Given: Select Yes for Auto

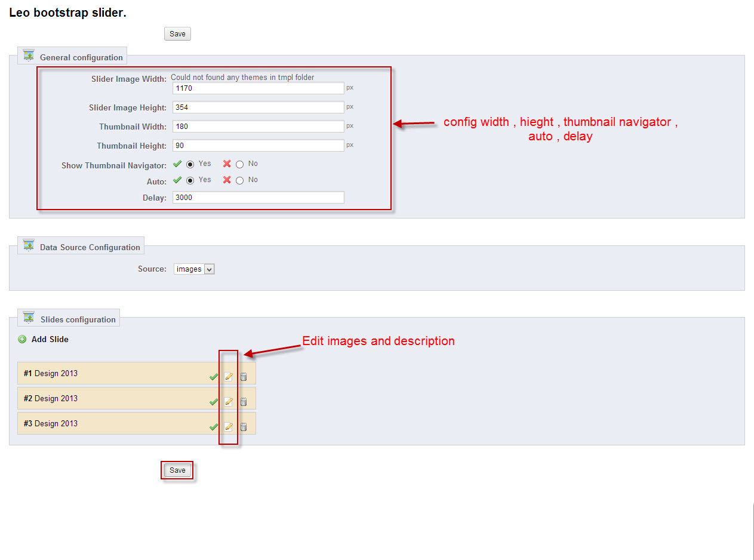Looking at the screenshot, I should coord(190,180).
